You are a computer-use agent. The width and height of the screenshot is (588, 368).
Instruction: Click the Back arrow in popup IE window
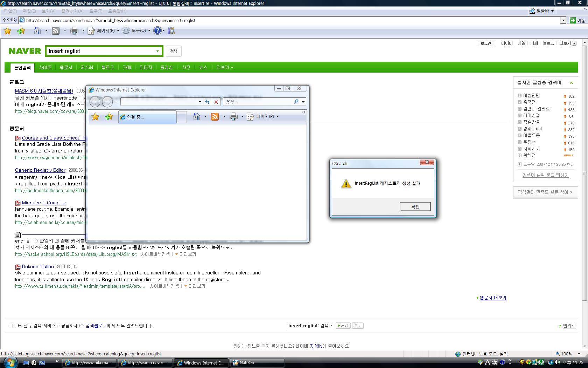pos(95,102)
